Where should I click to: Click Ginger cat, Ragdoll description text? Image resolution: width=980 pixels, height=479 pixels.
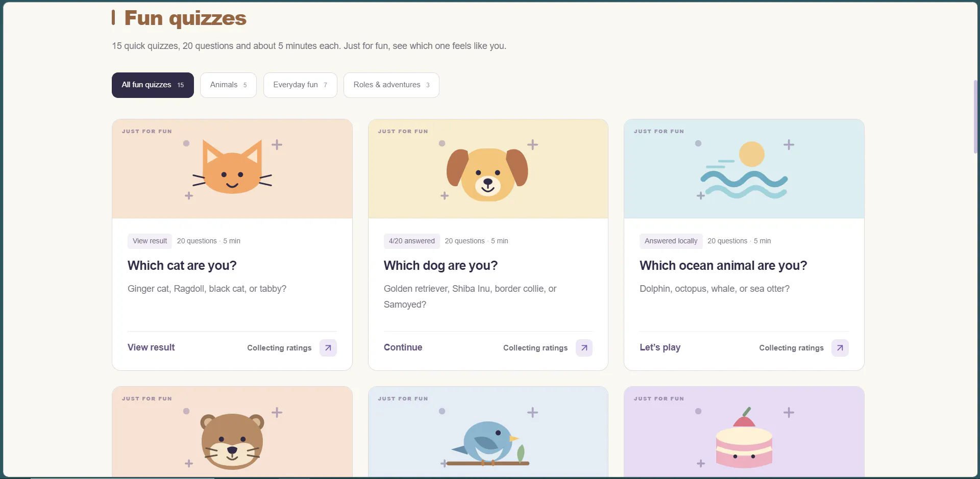point(207,289)
